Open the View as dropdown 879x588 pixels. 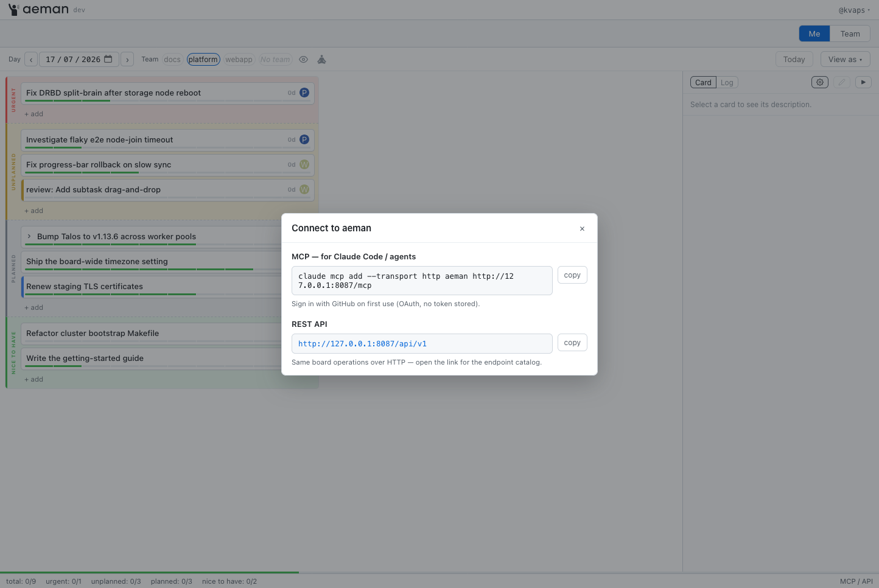click(x=845, y=59)
